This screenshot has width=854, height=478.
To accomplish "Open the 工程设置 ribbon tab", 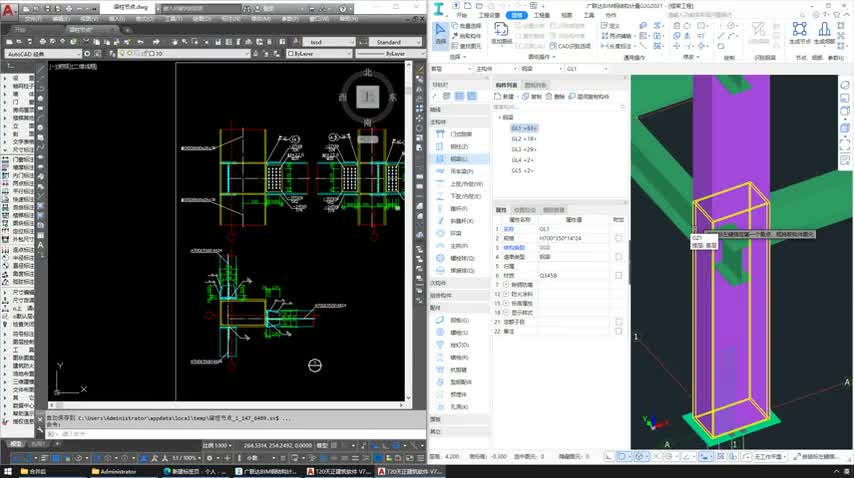I will coord(489,16).
